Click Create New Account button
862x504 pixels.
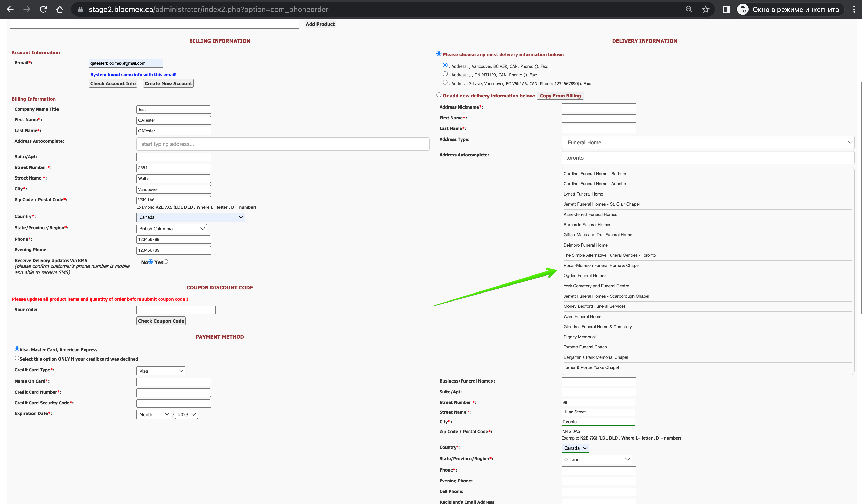click(168, 84)
